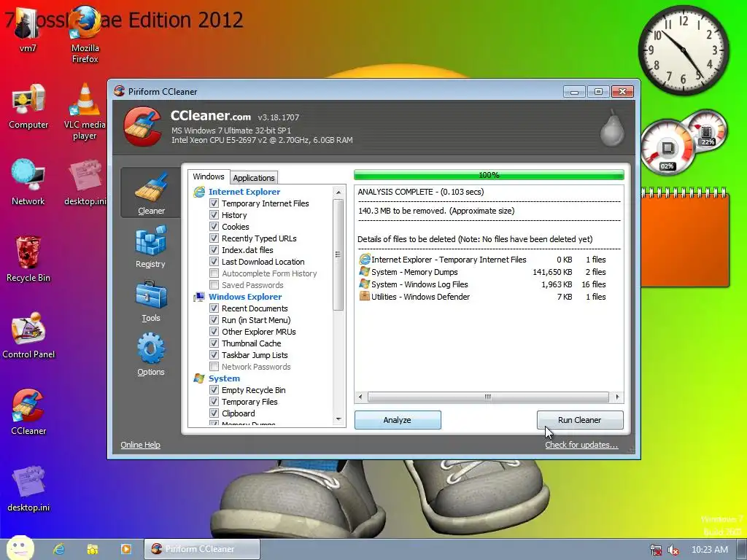Click the CCleaner logo in the header
The width and height of the screenshot is (747, 560).
142,126
